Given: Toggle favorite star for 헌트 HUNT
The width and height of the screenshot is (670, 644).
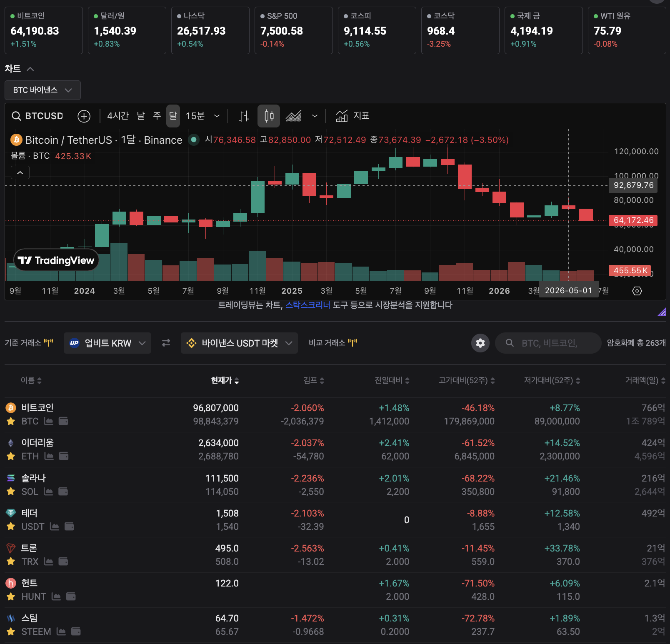Looking at the screenshot, I should [x=11, y=597].
